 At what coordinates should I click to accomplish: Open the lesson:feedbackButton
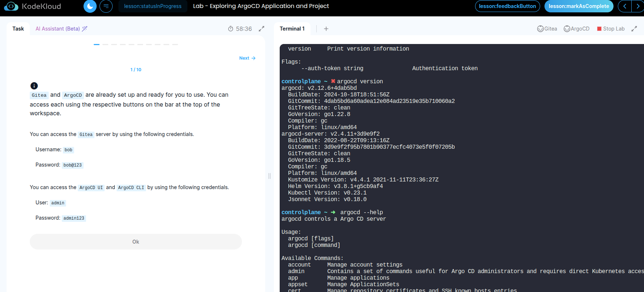tap(507, 6)
